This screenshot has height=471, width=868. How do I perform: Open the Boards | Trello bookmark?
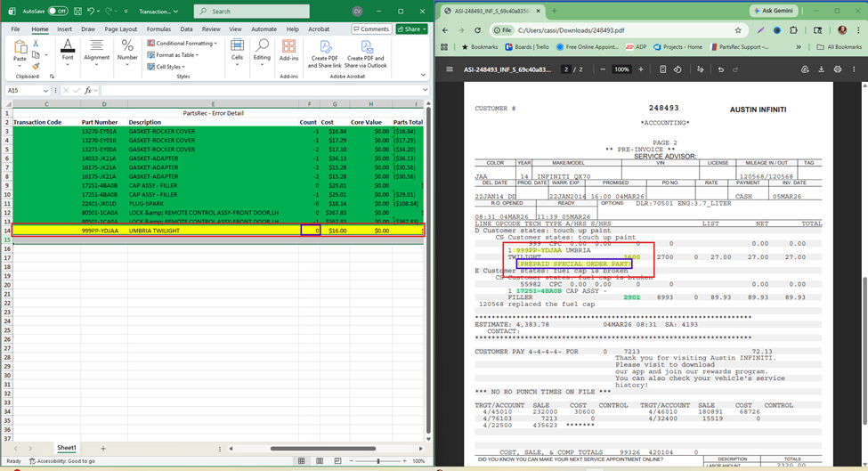tap(526, 47)
